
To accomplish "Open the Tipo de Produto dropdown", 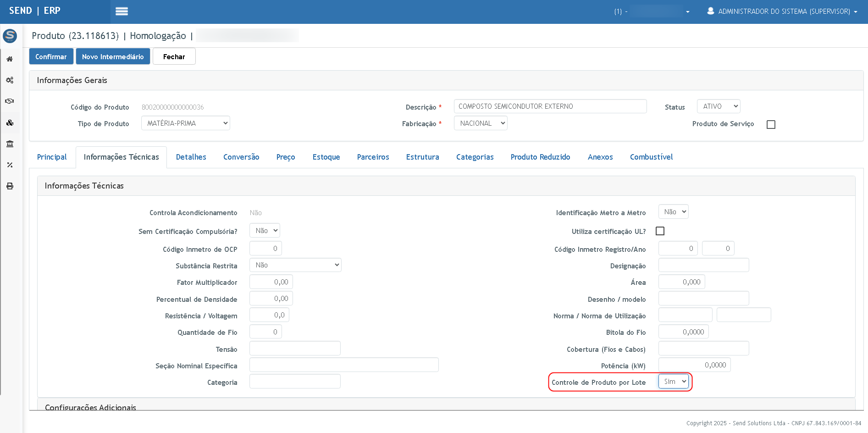I will coord(186,123).
